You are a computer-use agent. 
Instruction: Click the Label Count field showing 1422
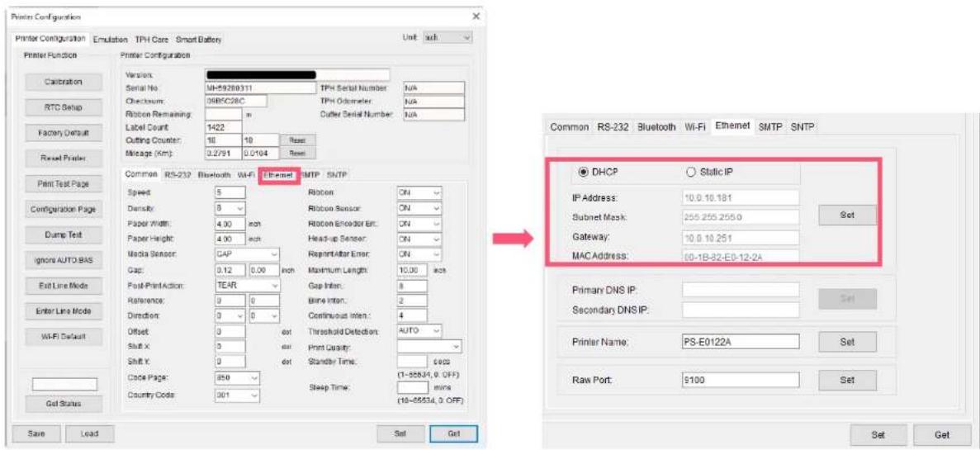223,126
